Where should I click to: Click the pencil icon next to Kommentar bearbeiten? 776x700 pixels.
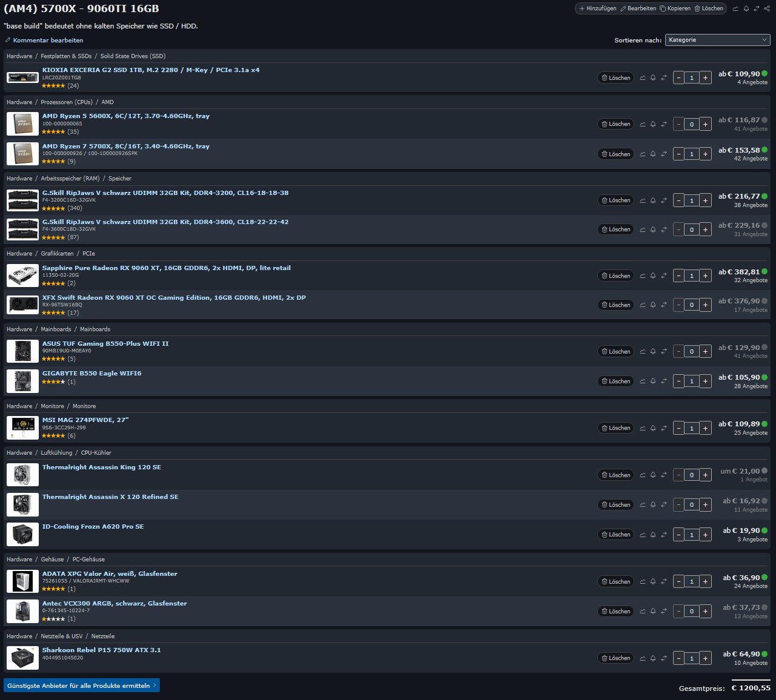click(8, 40)
